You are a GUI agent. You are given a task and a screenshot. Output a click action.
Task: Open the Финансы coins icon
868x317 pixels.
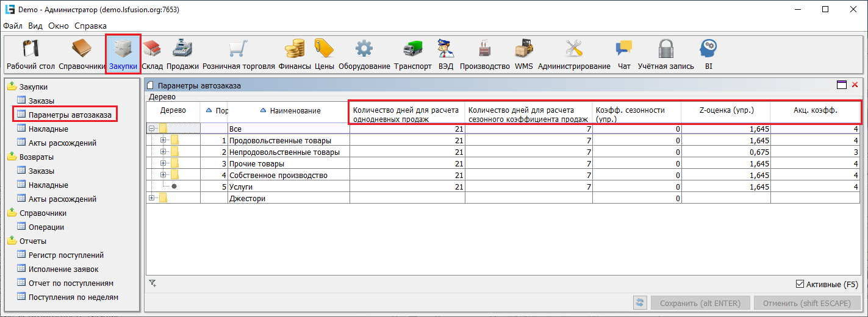[x=295, y=49]
